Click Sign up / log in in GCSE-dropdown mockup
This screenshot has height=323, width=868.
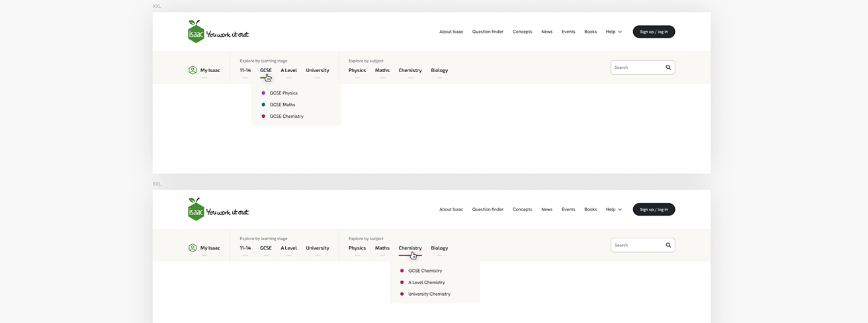pyautogui.click(x=654, y=32)
